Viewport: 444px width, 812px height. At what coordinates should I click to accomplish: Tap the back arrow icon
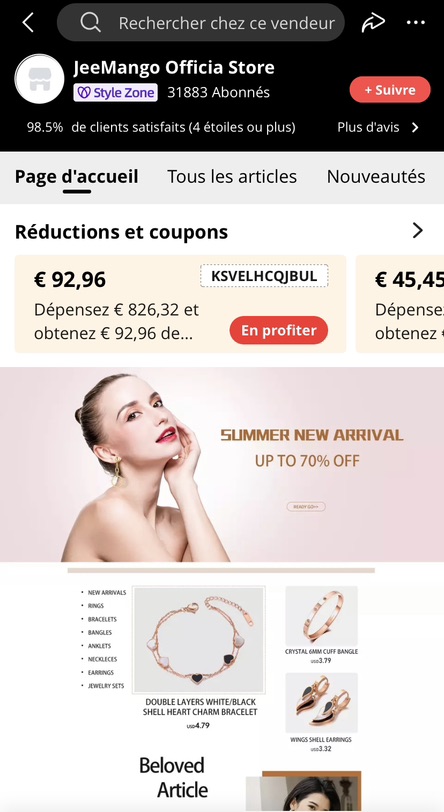tap(27, 23)
